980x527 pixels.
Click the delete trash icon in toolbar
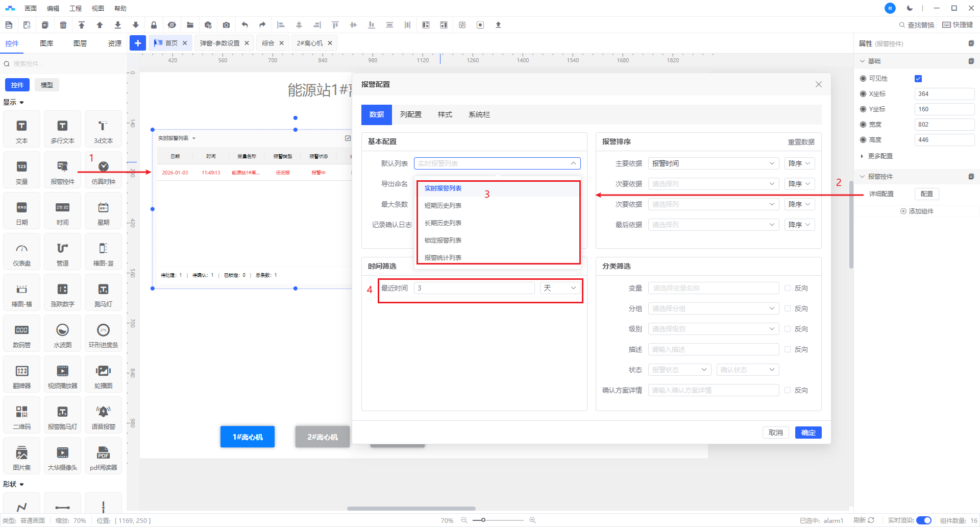pyautogui.click(x=63, y=25)
